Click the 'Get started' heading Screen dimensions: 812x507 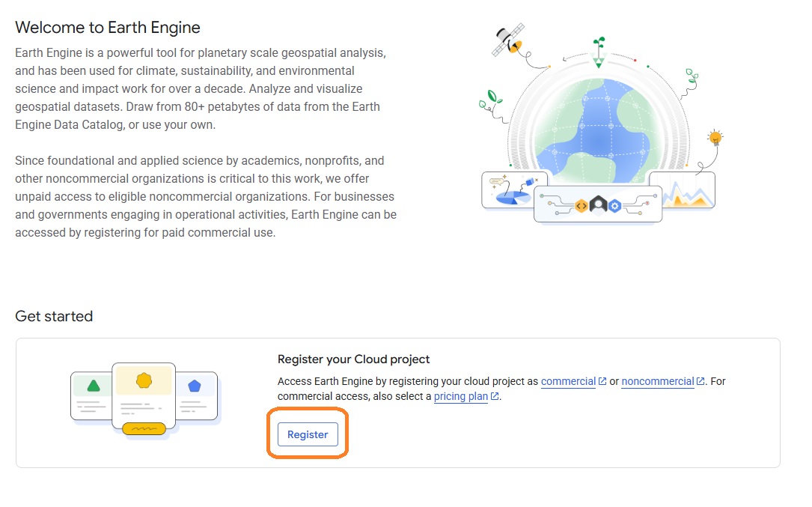point(54,316)
